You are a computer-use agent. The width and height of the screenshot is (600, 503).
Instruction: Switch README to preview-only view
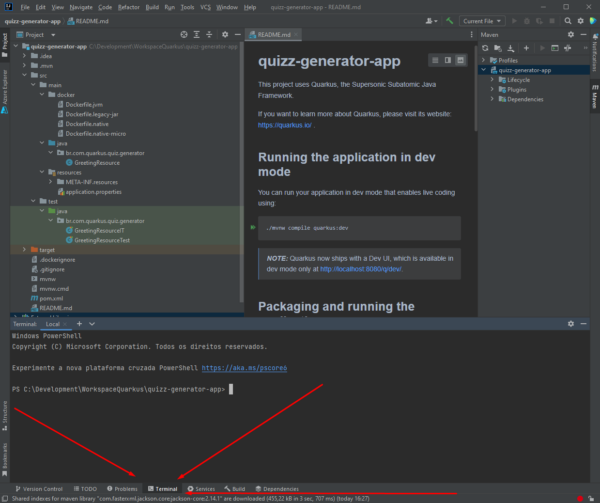(x=460, y=60)
